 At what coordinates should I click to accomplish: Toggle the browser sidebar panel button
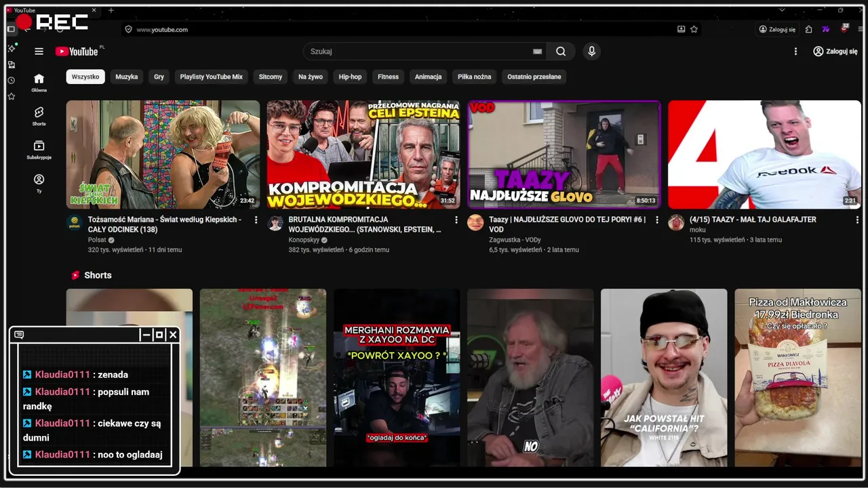click(x=11, y=29)
